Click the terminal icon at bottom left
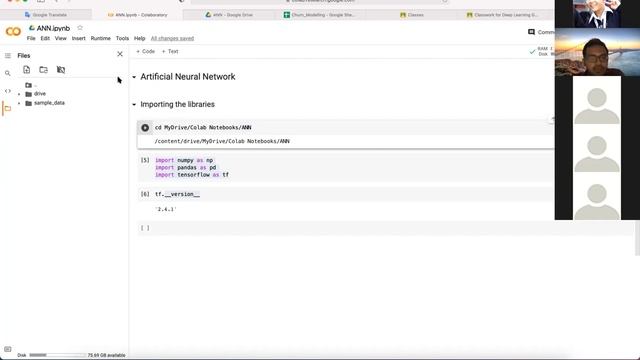This screenshot has width=640, height=360. coord(8,349)
